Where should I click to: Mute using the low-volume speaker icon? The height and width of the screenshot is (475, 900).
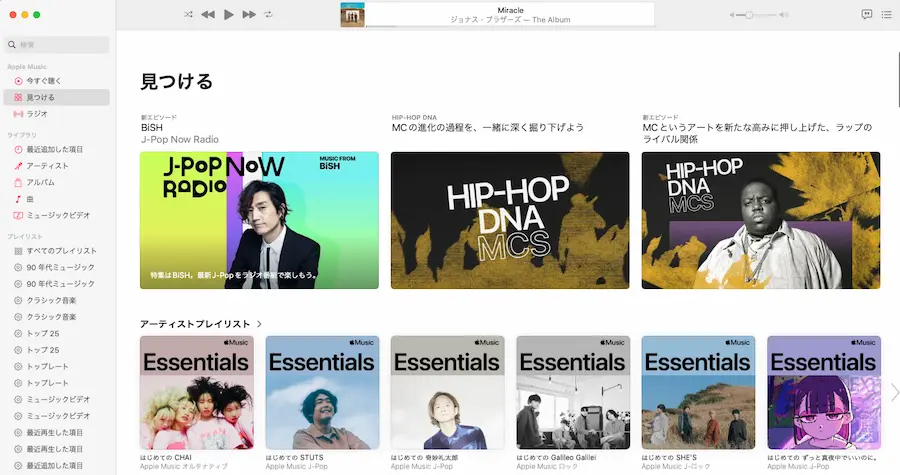point(732,15)
